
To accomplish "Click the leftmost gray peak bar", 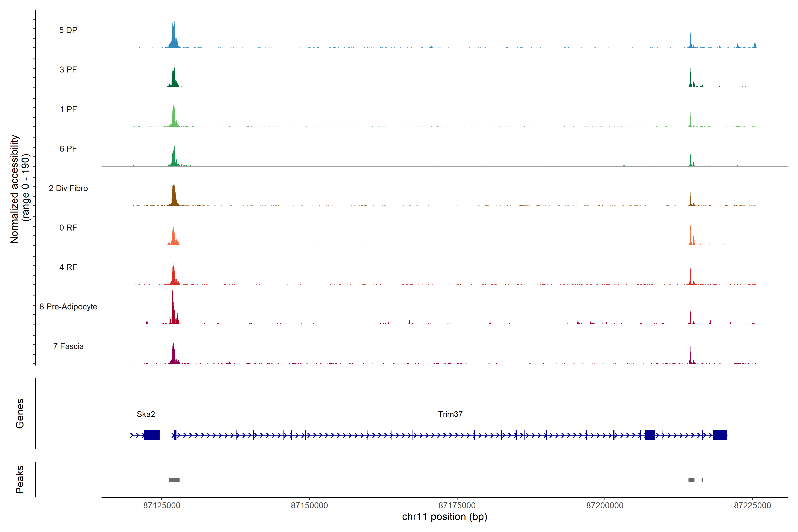I will (174, 480).
